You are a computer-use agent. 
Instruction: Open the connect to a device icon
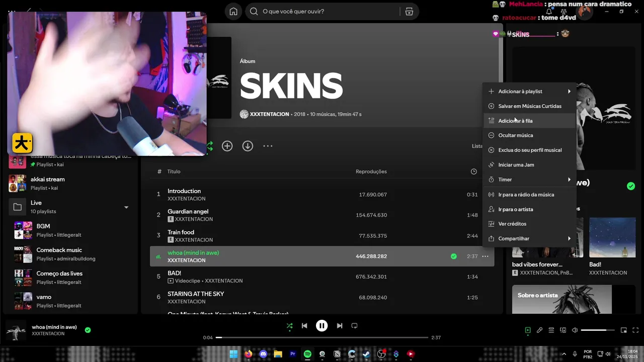(563, 330)
